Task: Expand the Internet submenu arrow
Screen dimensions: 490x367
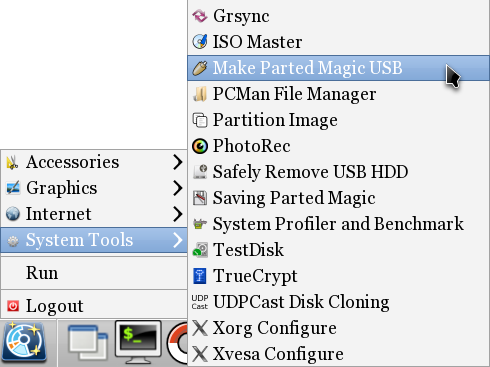Action: pos(178,214)
